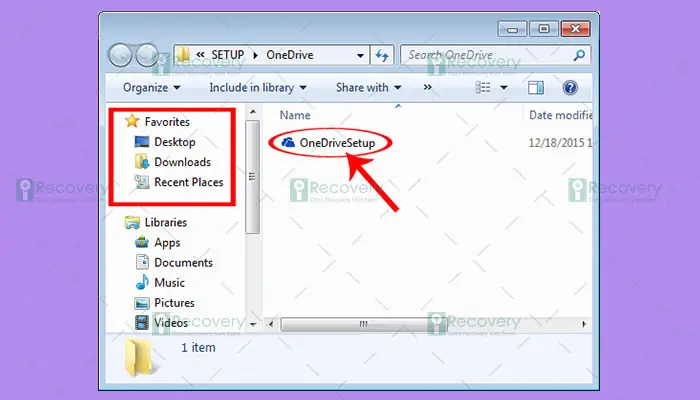Click the OneDriveSetup cloud icon

point(288,142)
